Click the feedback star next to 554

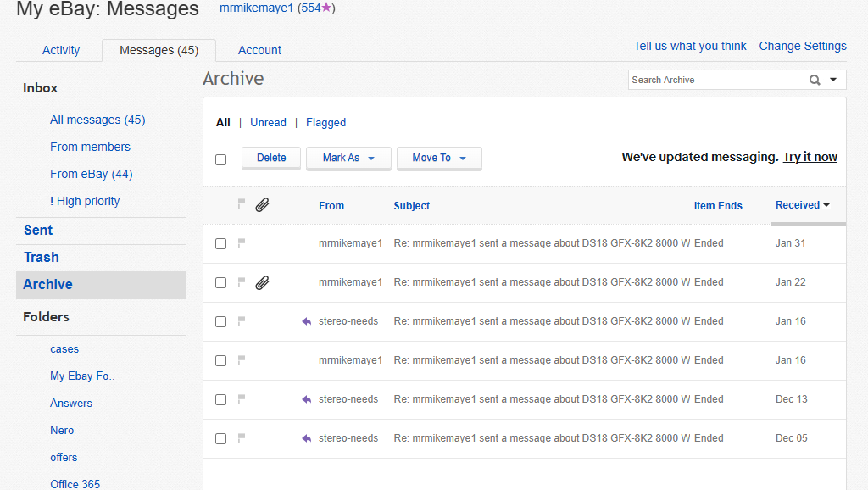[326, 7]
